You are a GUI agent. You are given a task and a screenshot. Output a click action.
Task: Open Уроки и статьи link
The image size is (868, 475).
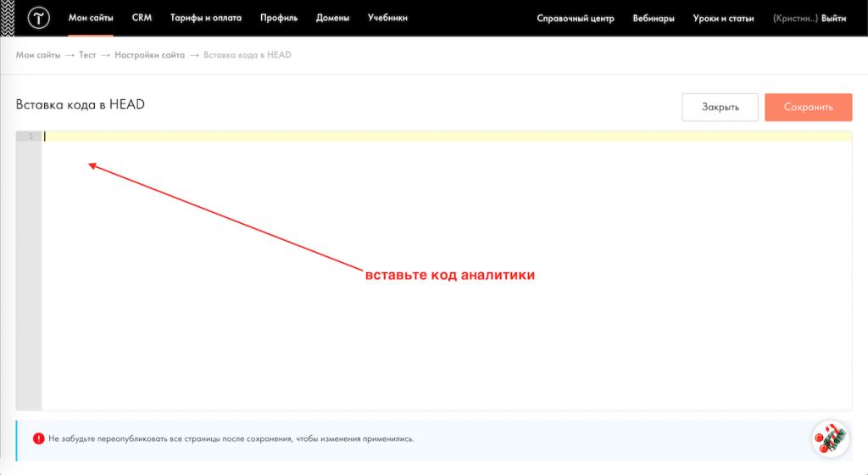point(723,18)
